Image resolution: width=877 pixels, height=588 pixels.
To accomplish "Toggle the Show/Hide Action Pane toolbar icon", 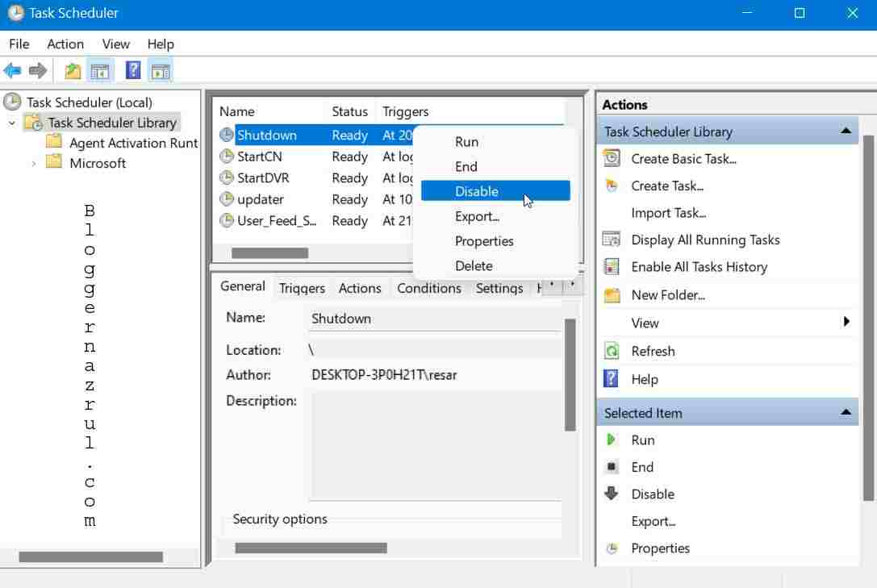I will tap(161, 71).
